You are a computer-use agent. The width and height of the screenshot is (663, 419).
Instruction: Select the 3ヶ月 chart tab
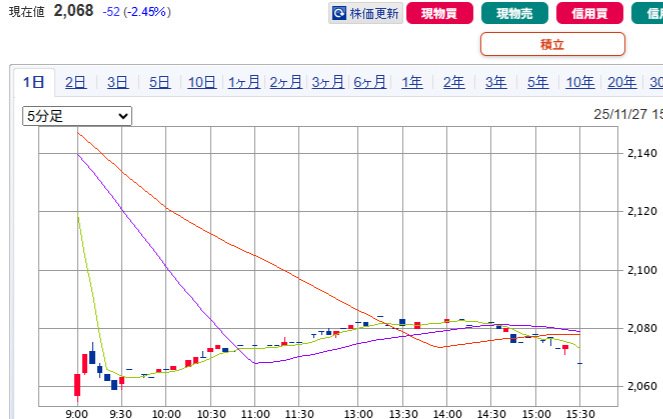328,83
